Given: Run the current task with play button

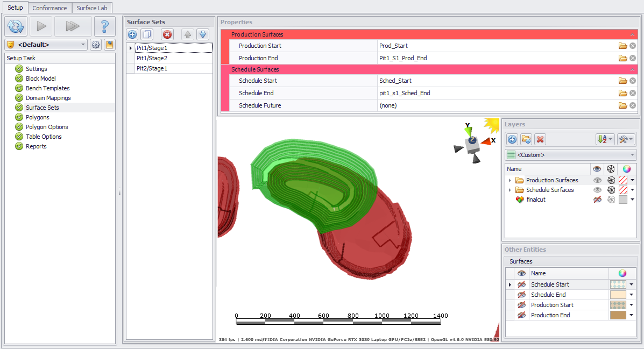Looking at the screenshot, I should tap(41, 26).
